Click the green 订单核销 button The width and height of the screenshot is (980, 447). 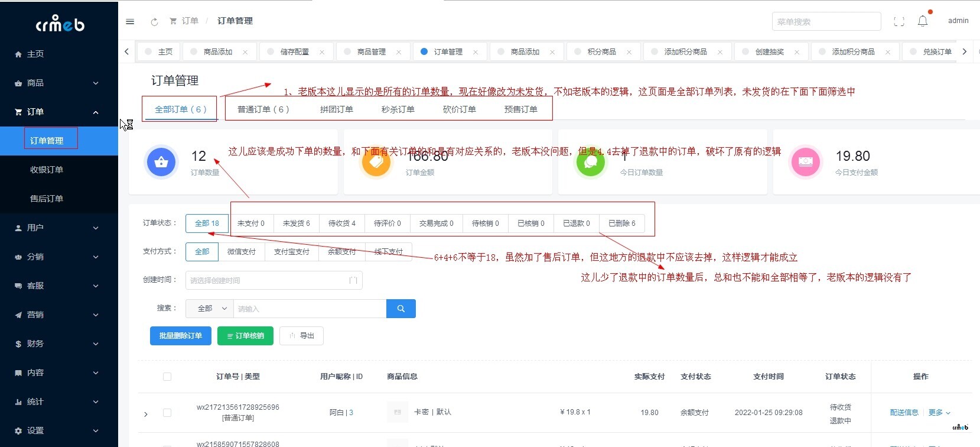tap(245, 336)
